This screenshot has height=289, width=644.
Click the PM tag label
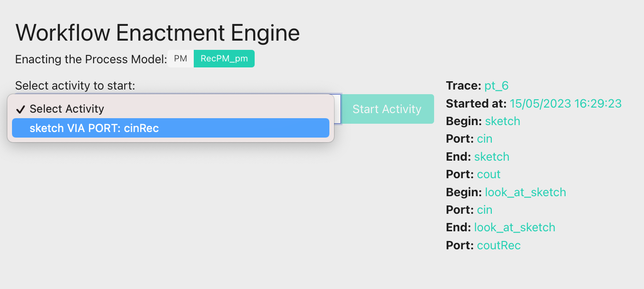pos(180,59)
